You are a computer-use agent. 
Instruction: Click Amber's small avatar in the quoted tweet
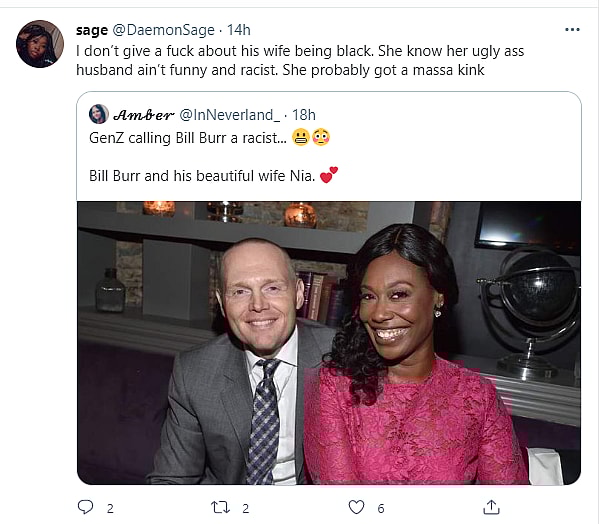(99, 114)
